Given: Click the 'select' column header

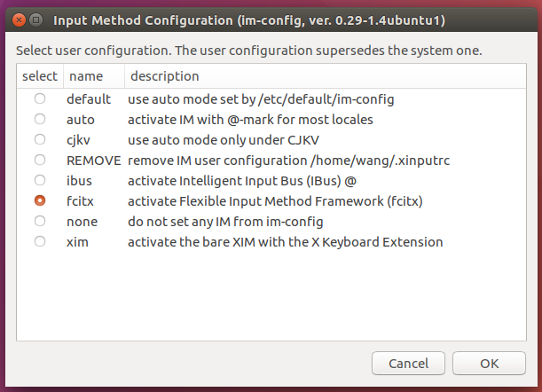Looking at the screenshot, I should tap(40, 76).
